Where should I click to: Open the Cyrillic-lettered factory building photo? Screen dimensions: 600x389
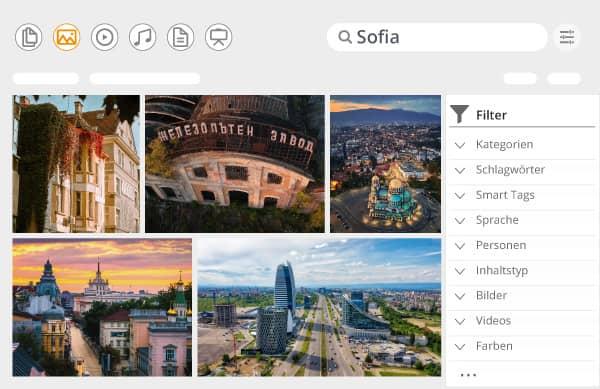(x=235, y=164)
